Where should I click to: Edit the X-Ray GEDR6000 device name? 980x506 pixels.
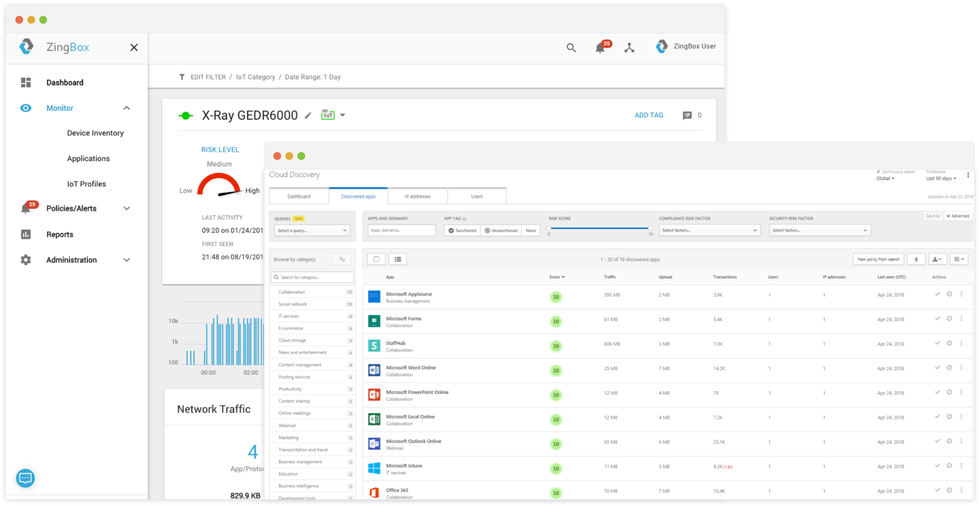pos(308,115)
